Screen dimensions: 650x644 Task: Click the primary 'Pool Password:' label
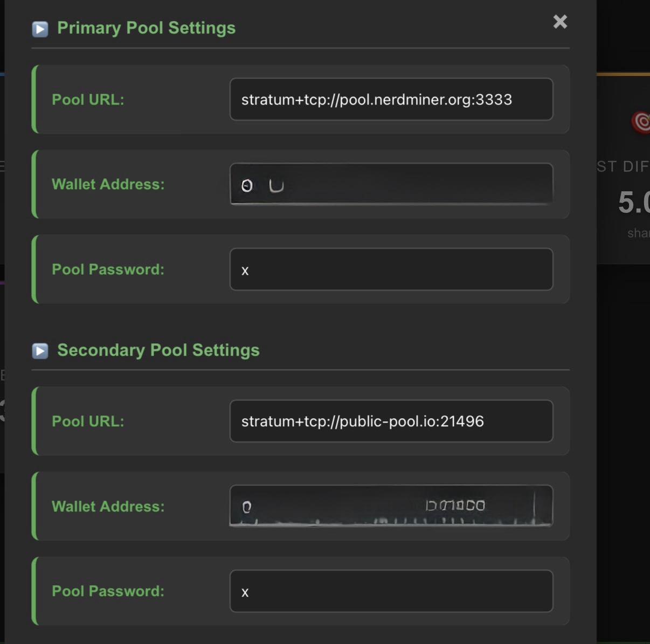[x=108, y=269]
